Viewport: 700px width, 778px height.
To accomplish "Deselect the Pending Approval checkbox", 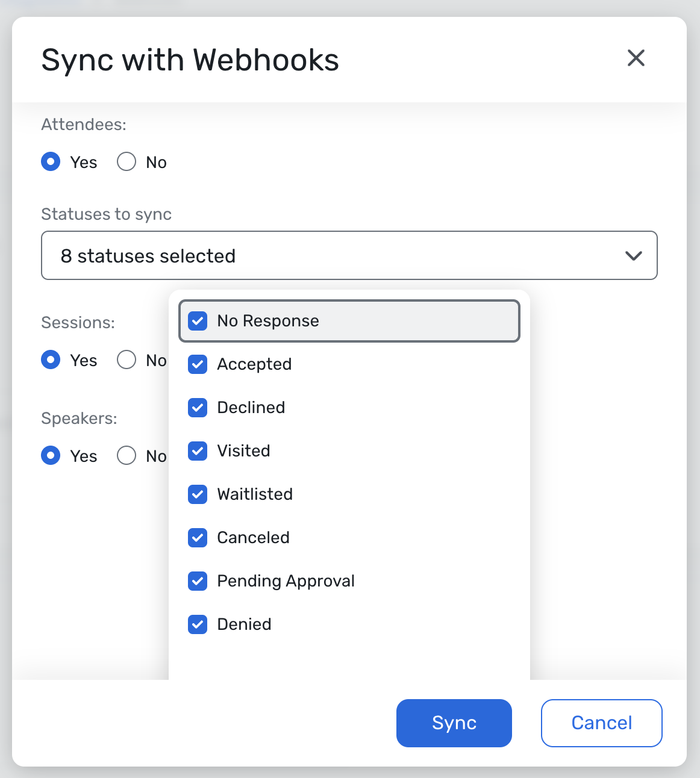I will pyautogui.click(x=198, y=581).
